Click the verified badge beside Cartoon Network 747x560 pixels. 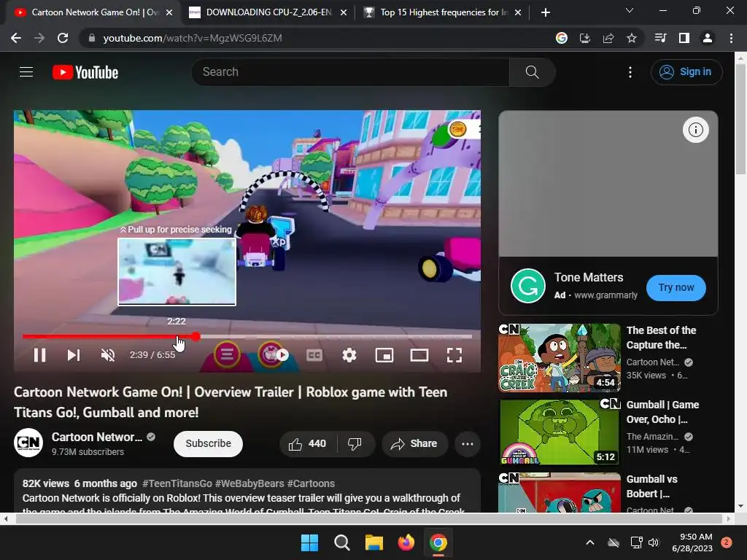(x=151, y=437)
